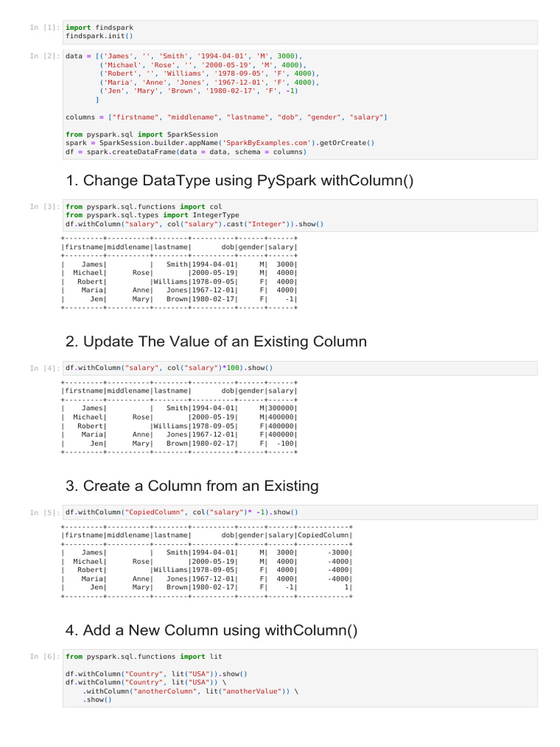Select the In [3] cast Integer code cell
The image size is (560, 747).
tap(300, 215)
